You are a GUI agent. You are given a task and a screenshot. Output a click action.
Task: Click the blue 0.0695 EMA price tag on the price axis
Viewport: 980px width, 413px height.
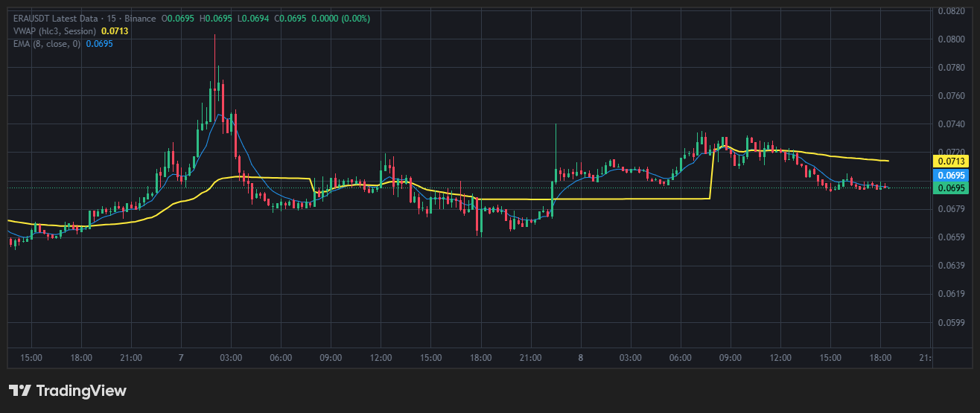pos(949,175)
